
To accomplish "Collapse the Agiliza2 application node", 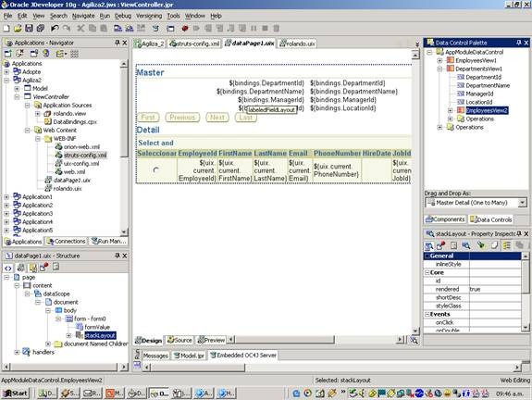I will (6, 81).
